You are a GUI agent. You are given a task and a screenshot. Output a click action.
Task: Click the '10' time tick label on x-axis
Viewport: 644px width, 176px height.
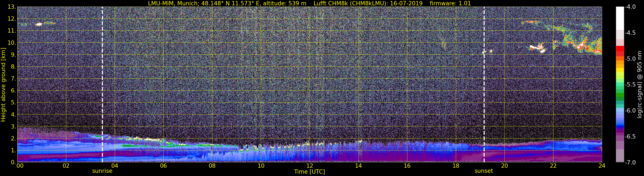pyautogui.click(x=261, y=166)
